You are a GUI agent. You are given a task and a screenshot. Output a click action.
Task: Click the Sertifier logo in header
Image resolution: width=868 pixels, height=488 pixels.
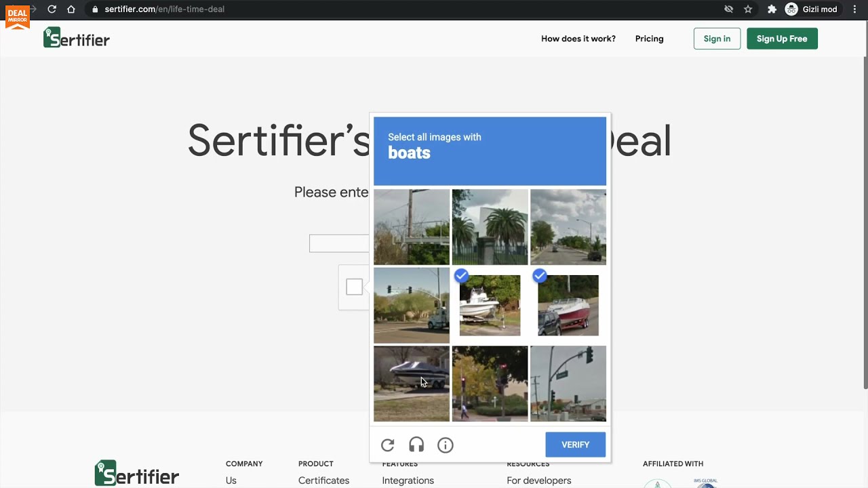pyautogui.click(x=77, y=39)
